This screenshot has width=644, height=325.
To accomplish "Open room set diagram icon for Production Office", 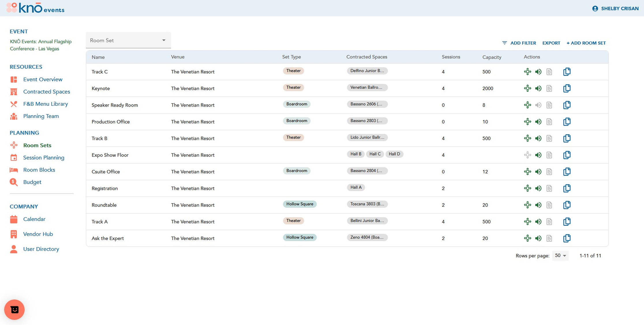I will tap(527, 122).
